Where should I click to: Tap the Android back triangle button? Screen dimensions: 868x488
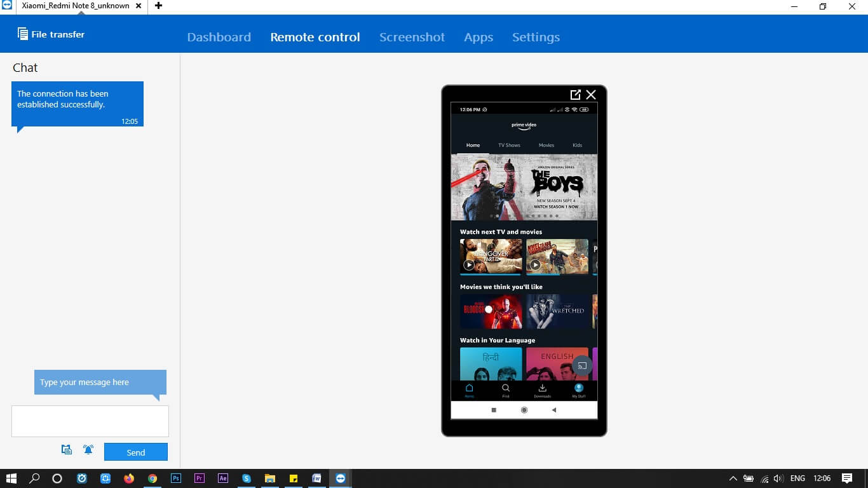pyautogui.click(x=554, y=410)
